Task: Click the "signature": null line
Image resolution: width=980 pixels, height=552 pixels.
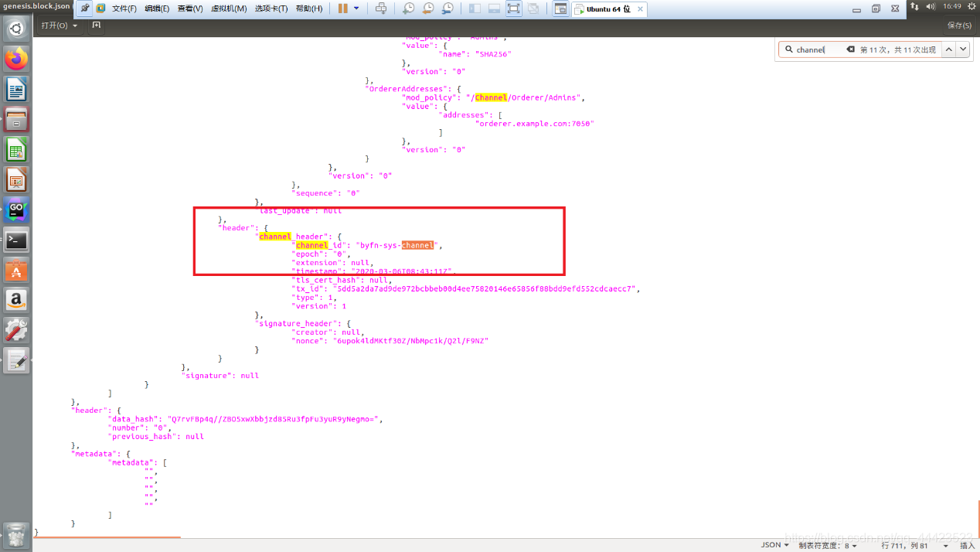Action: click(220, 376)
